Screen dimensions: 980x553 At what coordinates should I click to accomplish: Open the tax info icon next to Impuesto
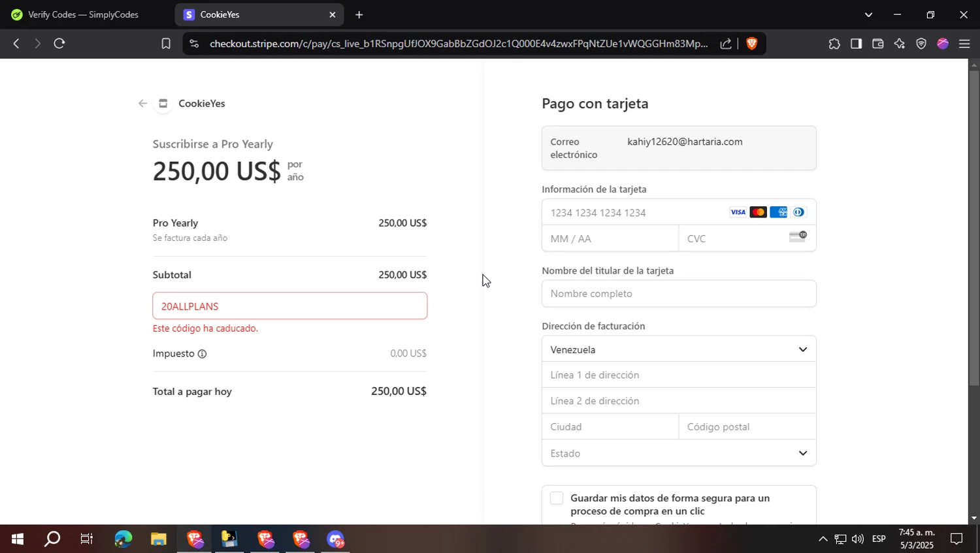click(x=202, y=354)
